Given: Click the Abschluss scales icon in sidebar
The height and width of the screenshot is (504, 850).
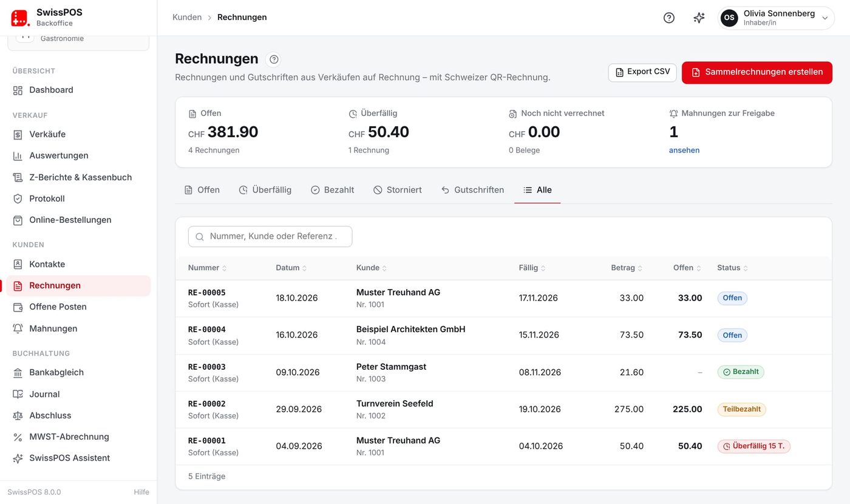Looking at the screenshot, I should coord(18,415).
